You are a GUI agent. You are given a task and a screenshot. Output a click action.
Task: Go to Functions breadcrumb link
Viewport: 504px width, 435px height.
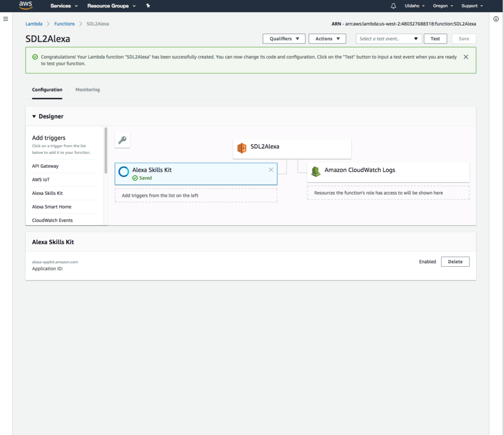point(64,24)
